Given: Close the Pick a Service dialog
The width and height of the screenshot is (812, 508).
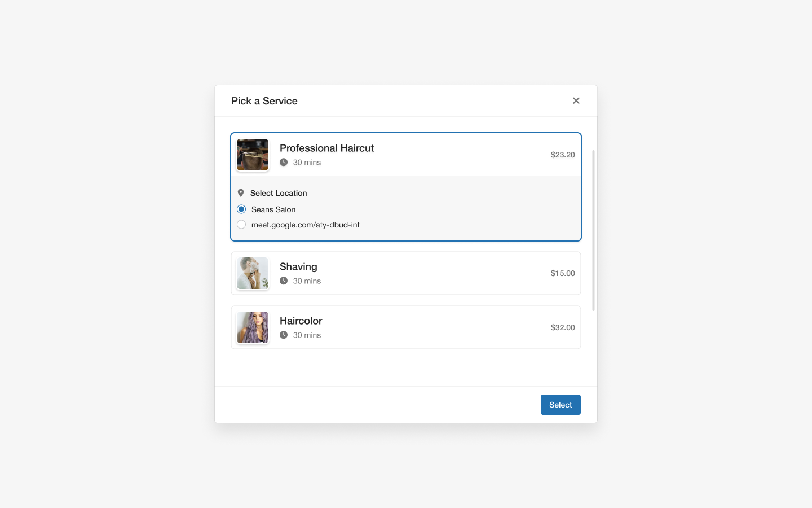Looking at the screenshot, I should [576, 100].
